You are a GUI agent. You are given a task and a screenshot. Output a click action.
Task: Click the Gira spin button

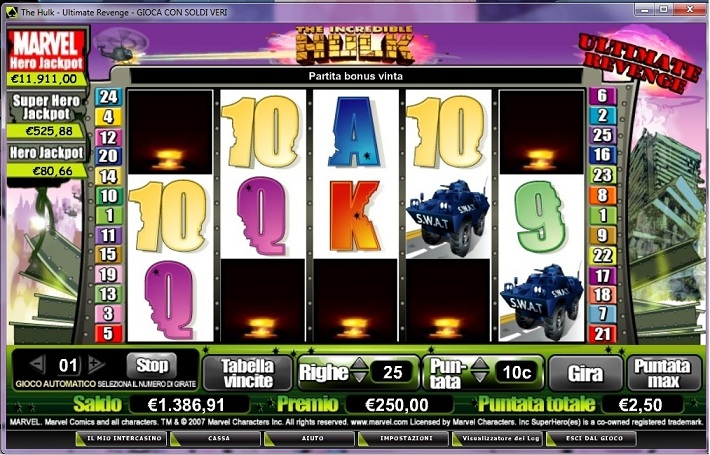pyautogui.click(x=585, y=374)
